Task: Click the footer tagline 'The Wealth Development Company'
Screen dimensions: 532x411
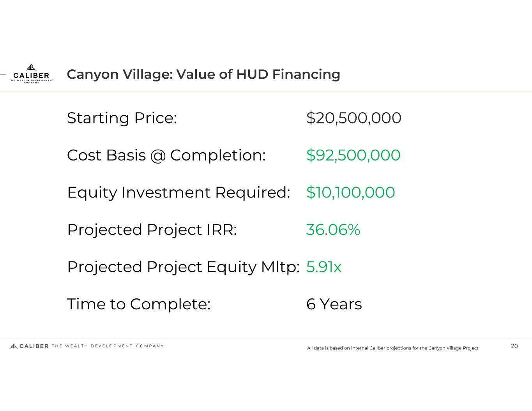Action: (108, 346)
